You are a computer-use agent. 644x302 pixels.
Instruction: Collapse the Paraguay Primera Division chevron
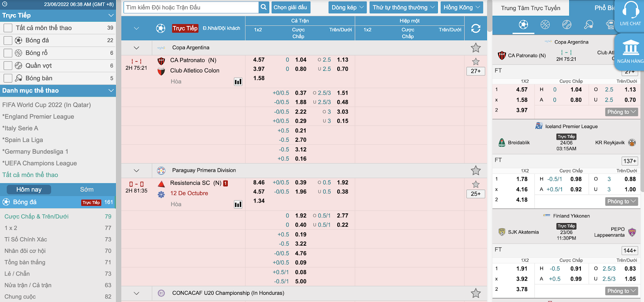(x=136, y=170)
